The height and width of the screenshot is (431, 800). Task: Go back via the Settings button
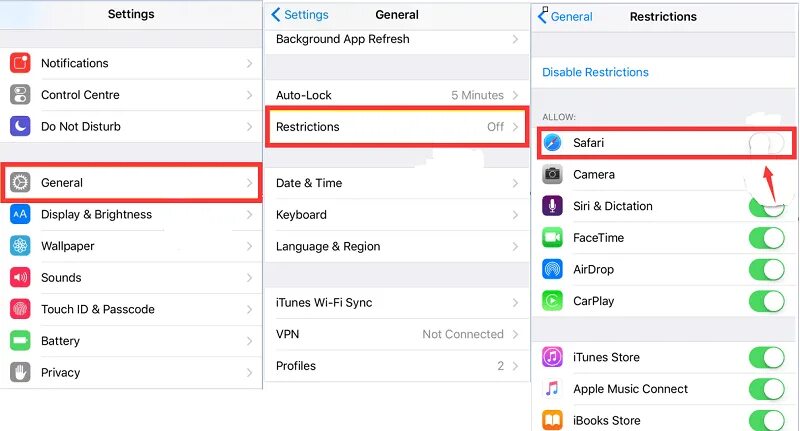click(300, 15)
